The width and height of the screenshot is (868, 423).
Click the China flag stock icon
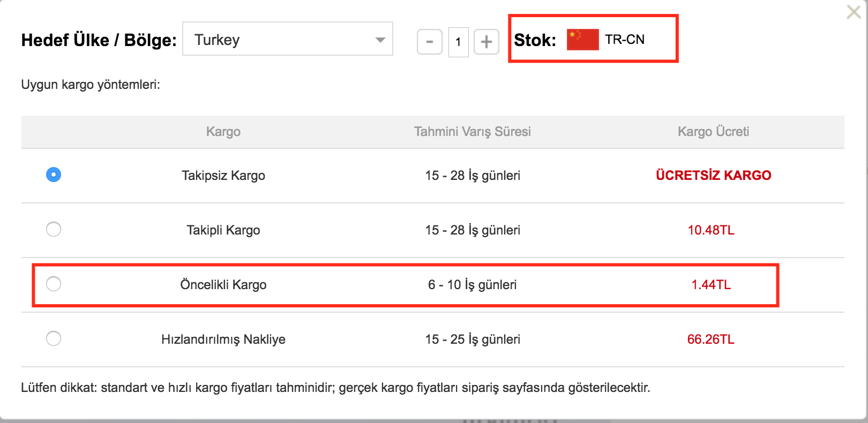tap(582, 40)
